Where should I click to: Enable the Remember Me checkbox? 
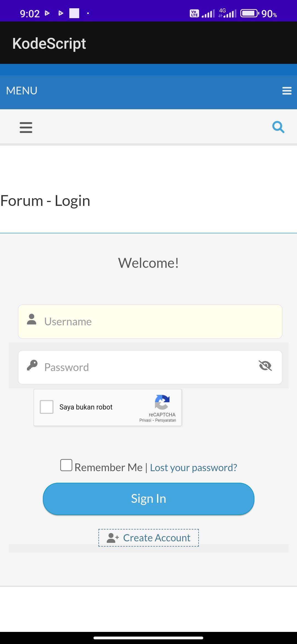[x=66, y=465]
